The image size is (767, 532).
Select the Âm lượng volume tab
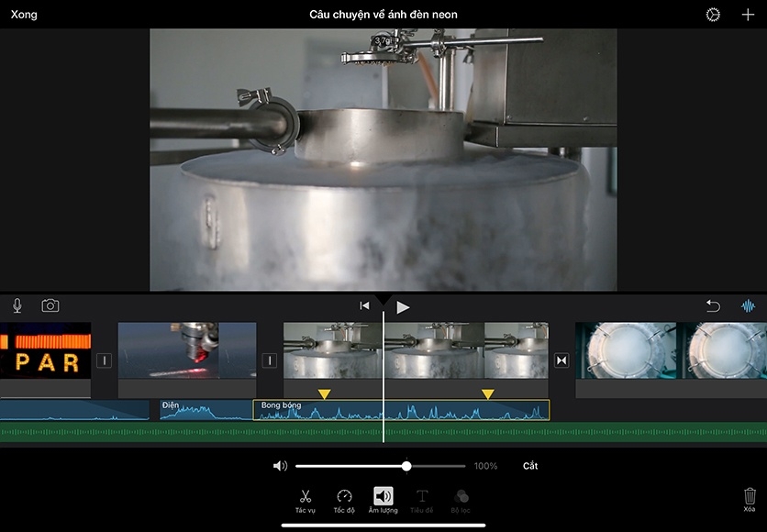(383, 500)
